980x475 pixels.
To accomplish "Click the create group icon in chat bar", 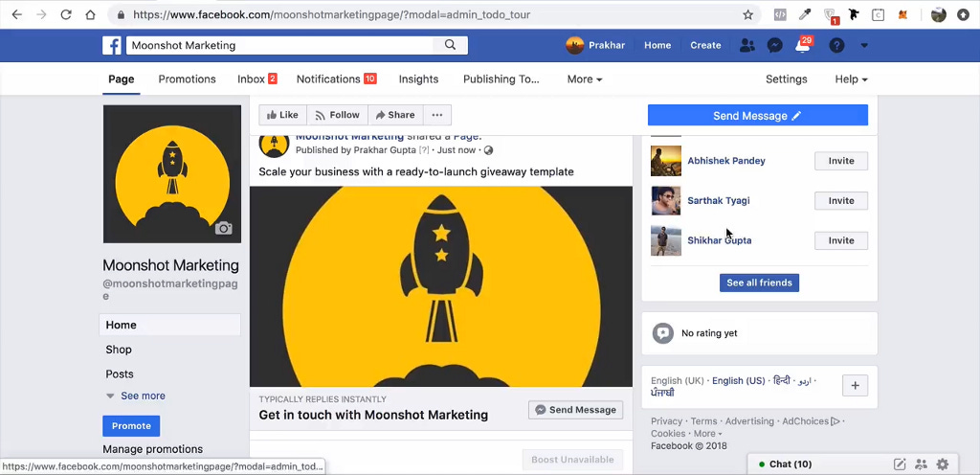I will (922, 464).
